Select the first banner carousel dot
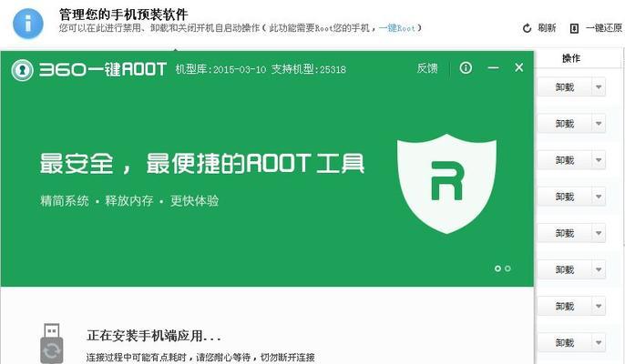 [497, 268]
